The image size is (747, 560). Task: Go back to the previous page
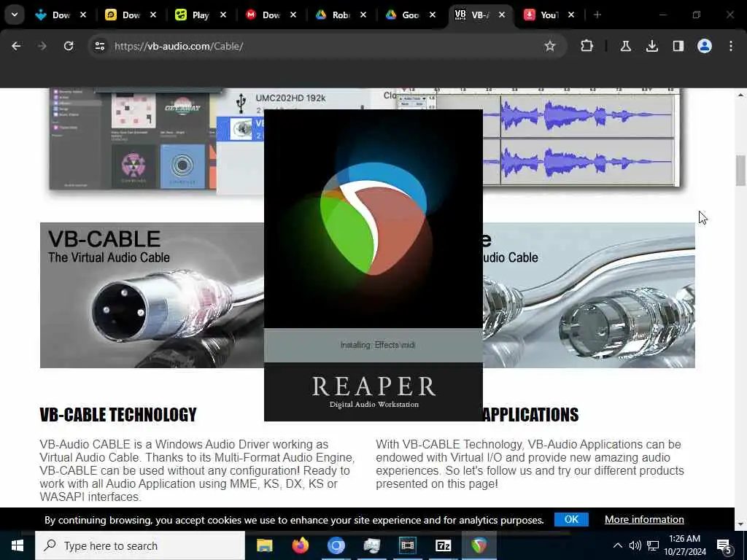(x=16, y=46)
